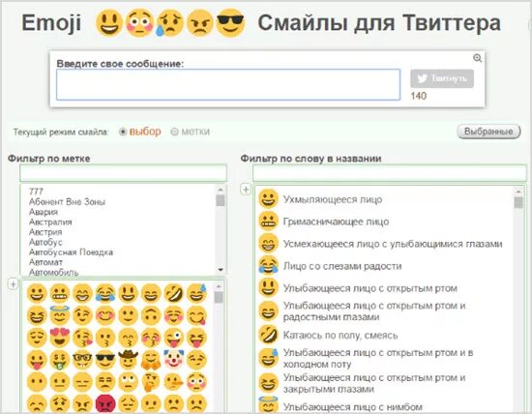Focus the Введите свое сообщение text field

(228, 84)
